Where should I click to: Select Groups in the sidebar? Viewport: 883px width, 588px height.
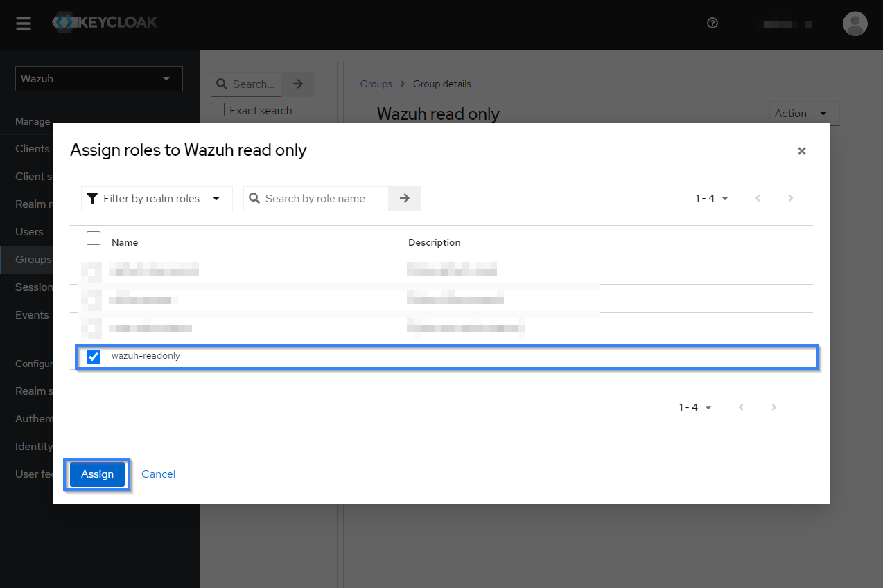point(33,260)
